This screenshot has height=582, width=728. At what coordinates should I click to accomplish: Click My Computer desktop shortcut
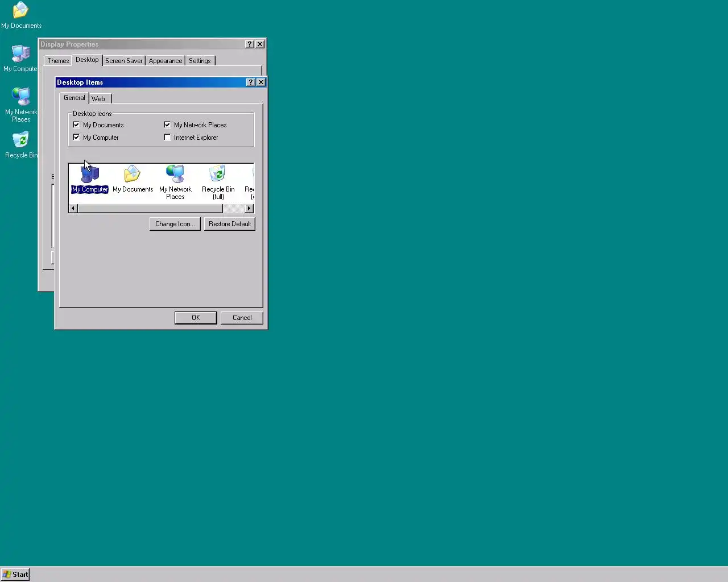[20, 59]
